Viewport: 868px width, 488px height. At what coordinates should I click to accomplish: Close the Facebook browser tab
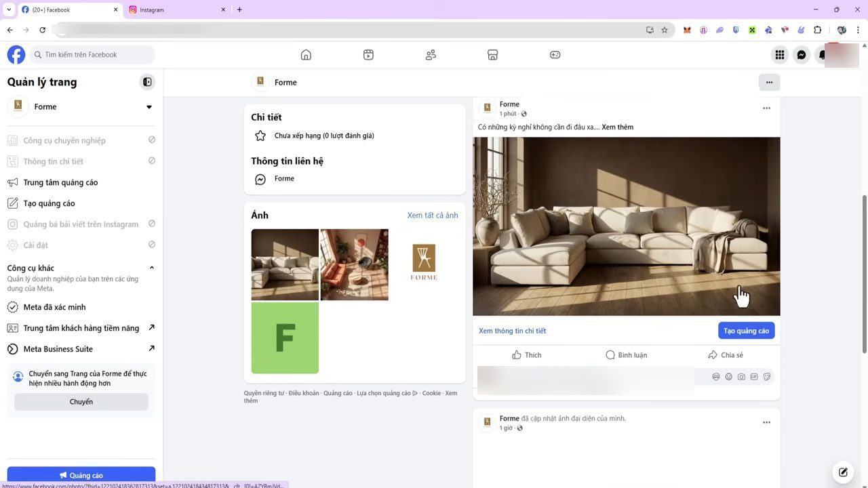115,9
